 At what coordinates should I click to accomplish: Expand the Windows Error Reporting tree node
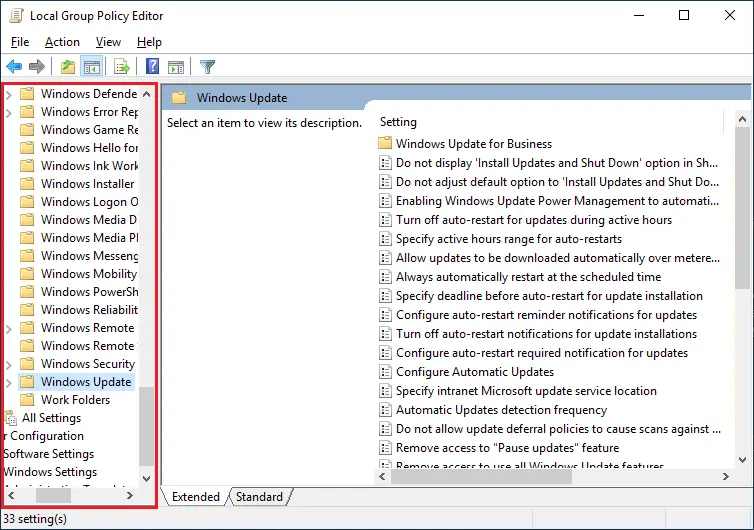pos(9,113)
